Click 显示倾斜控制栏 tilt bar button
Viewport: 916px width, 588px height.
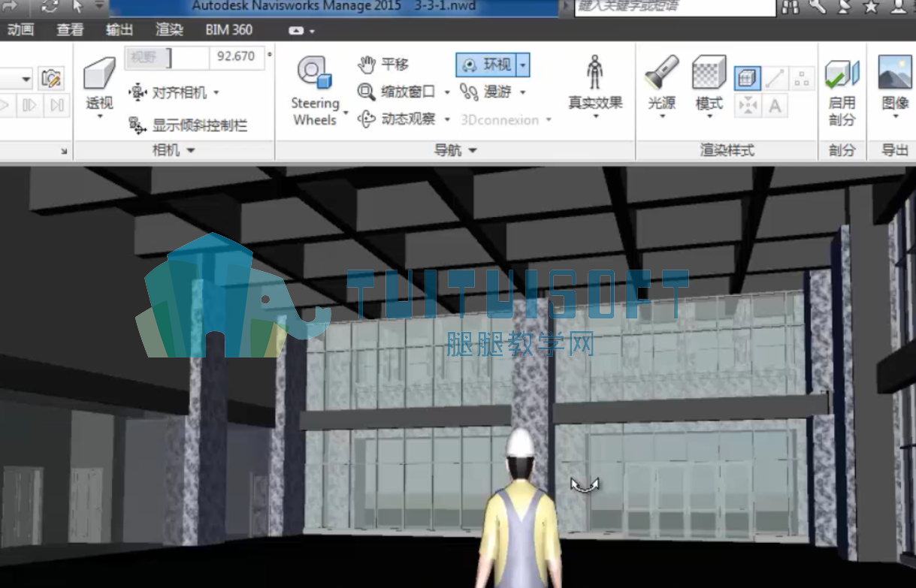pos(188,125)
